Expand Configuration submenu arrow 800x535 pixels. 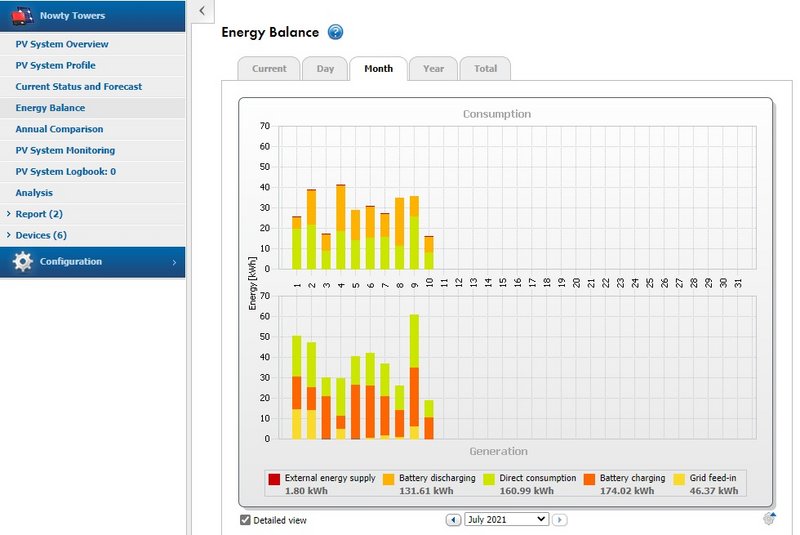(174, 262)
